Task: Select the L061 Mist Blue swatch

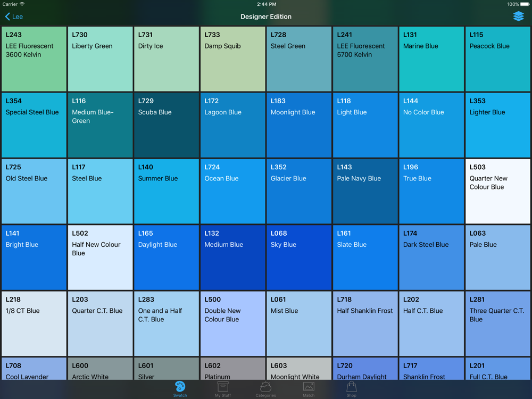Action: click(299, 323)
